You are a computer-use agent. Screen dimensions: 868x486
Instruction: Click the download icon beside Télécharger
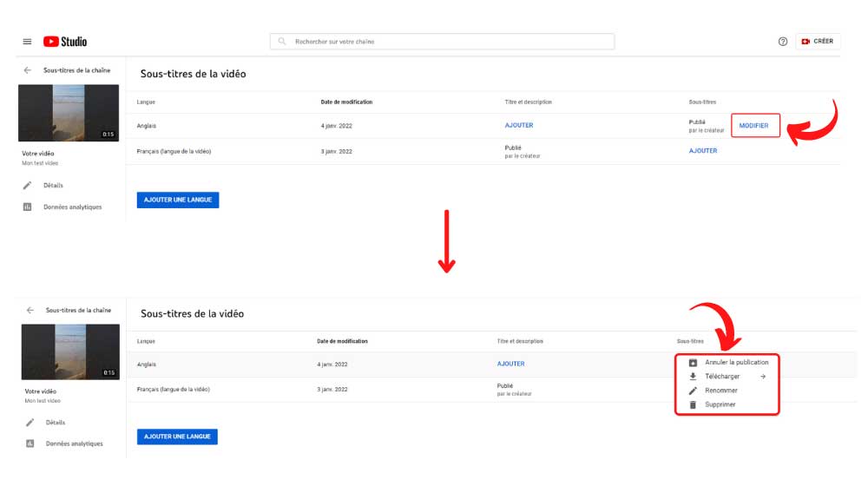coord(693,377)
